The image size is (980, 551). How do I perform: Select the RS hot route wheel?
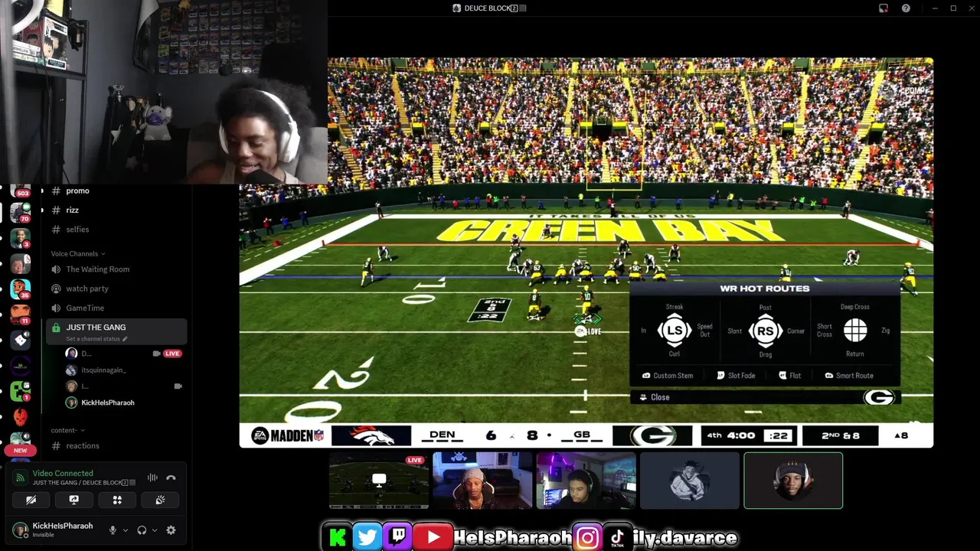click(x=765, y=331)
